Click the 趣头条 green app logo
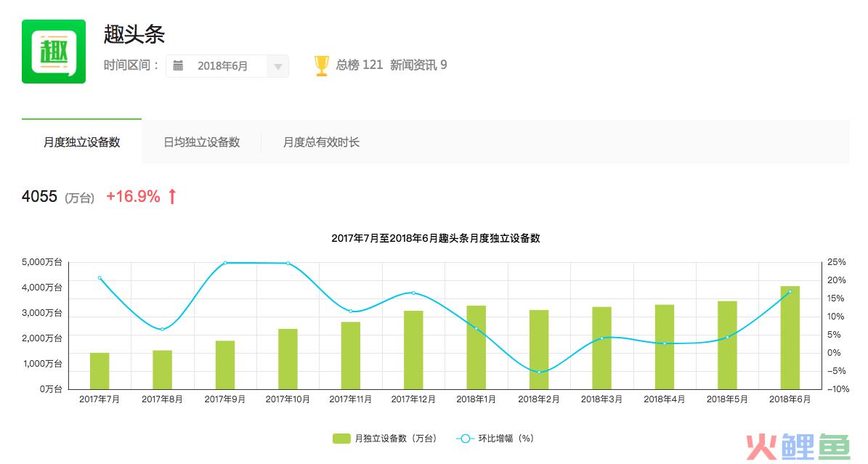This screenshot has width=868, height=464. coord(54,52)
